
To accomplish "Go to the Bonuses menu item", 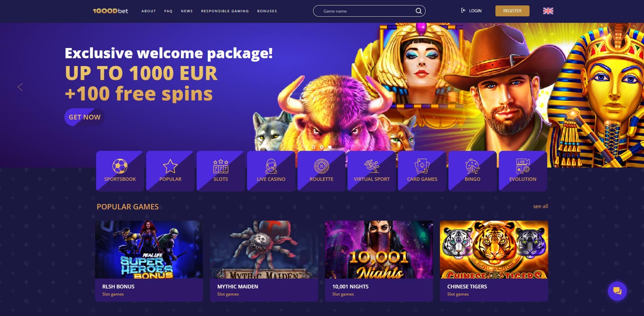I will tap(267, 11).
